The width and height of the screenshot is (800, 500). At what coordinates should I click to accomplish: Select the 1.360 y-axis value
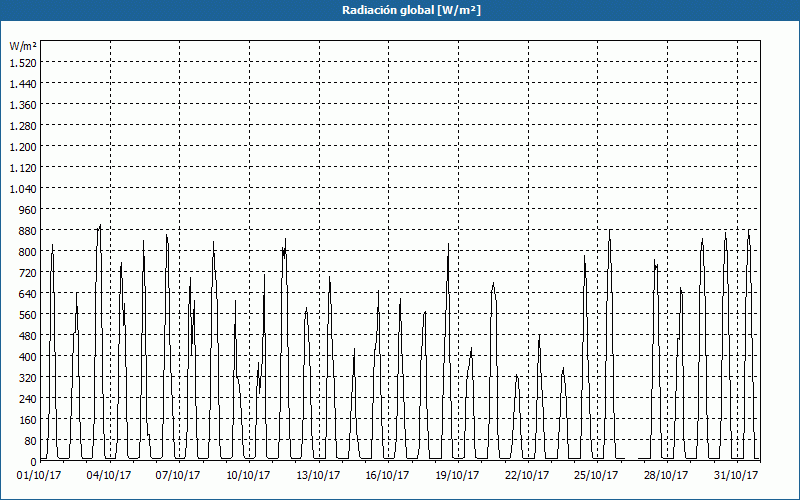pyautogui.click(x=23, y=105)
